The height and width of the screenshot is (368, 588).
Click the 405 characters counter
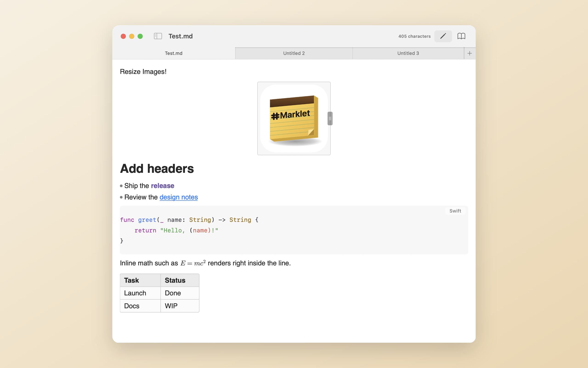tap(414, 36)
